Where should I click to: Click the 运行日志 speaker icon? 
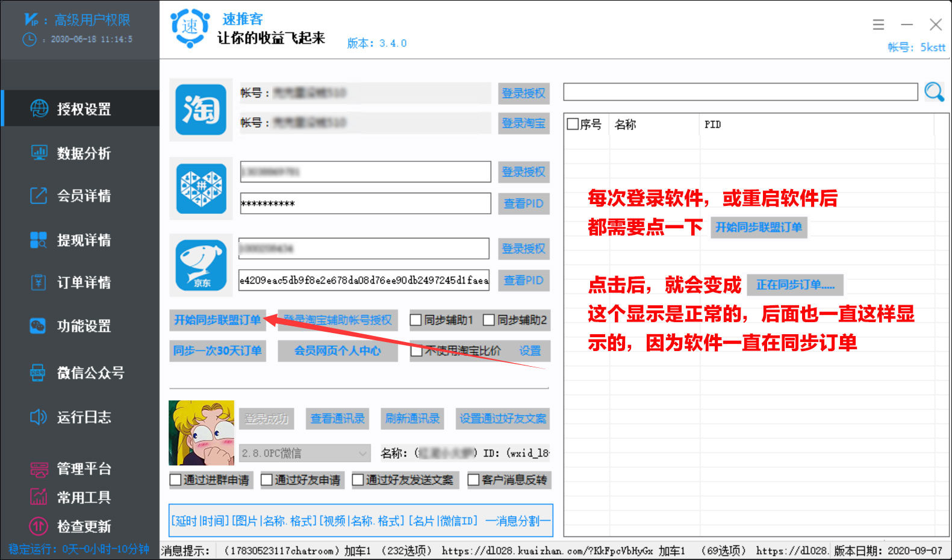click(38, 417)
